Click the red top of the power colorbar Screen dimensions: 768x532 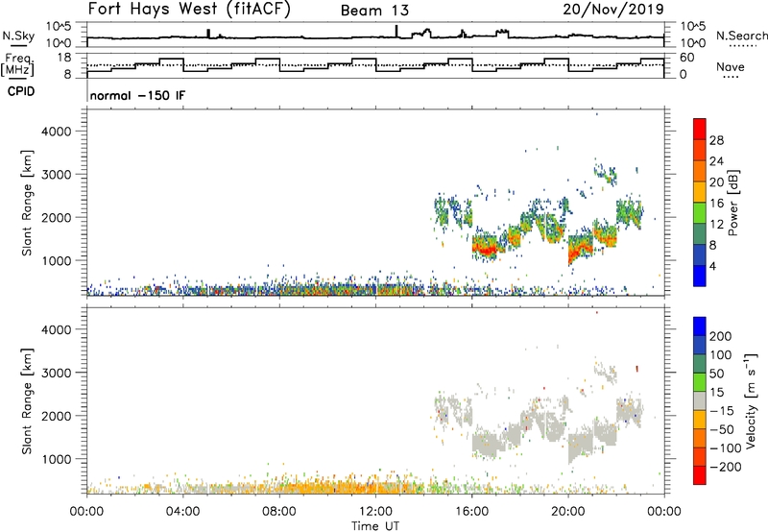(x=700, y=129)
